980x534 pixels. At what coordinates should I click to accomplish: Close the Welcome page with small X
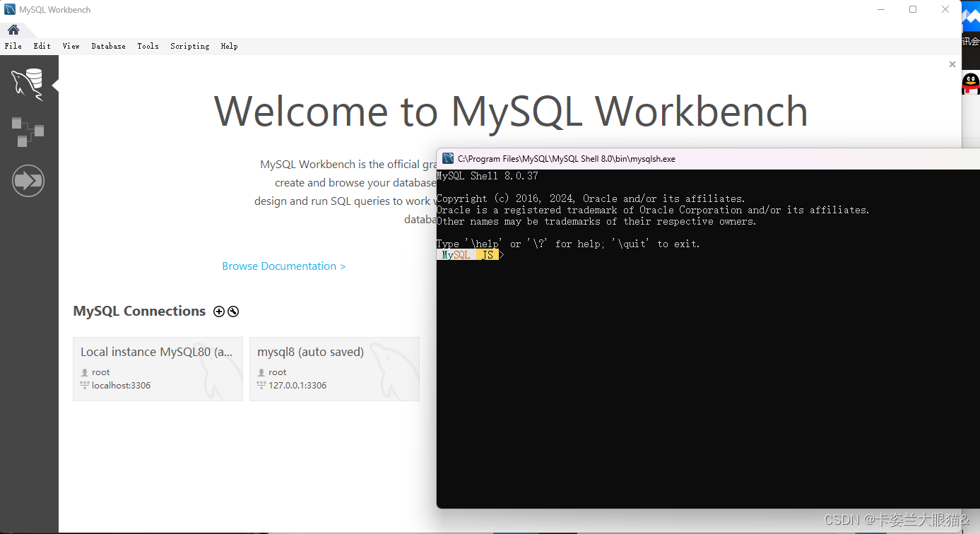952,64
